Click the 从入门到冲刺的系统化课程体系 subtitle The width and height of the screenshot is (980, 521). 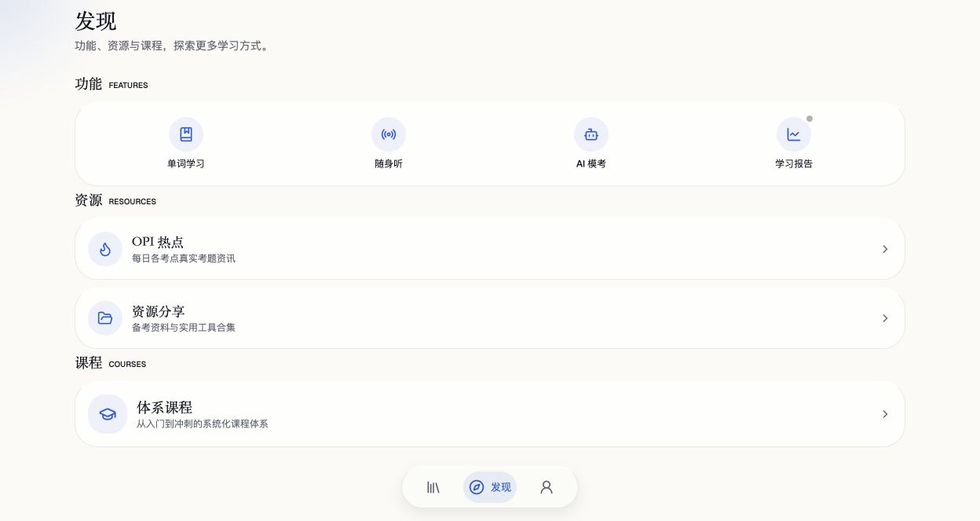(203, 424)
